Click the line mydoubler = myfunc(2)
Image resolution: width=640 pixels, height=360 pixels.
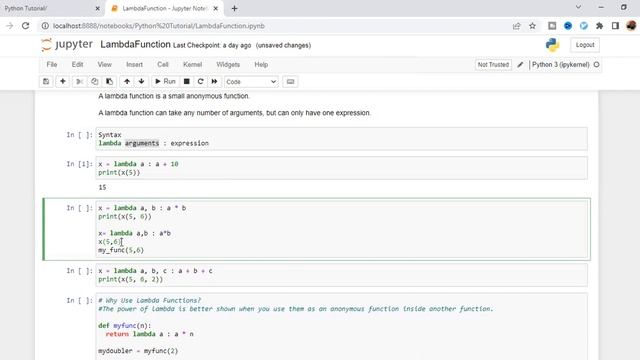[x=138, y=351]
